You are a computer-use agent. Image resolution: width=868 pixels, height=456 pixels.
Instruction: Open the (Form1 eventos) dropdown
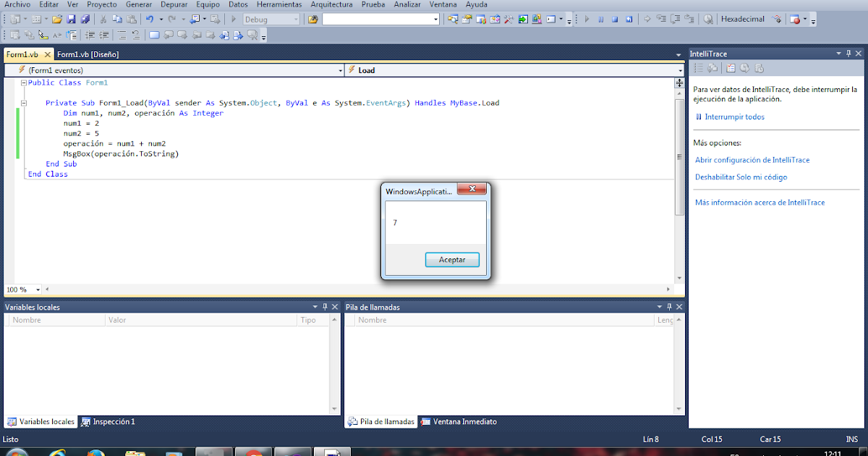[x=340, y=70]
